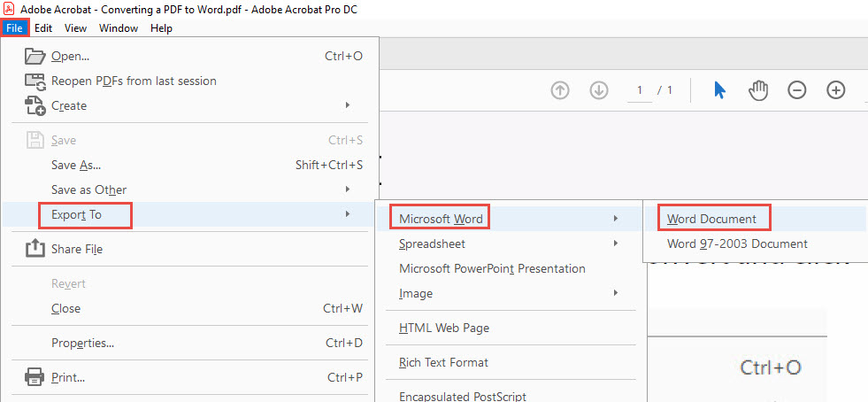The width and height of the screenshot is (868, 402).
Task: Click the grayed-out Save floppy icon
Action: 35,140
